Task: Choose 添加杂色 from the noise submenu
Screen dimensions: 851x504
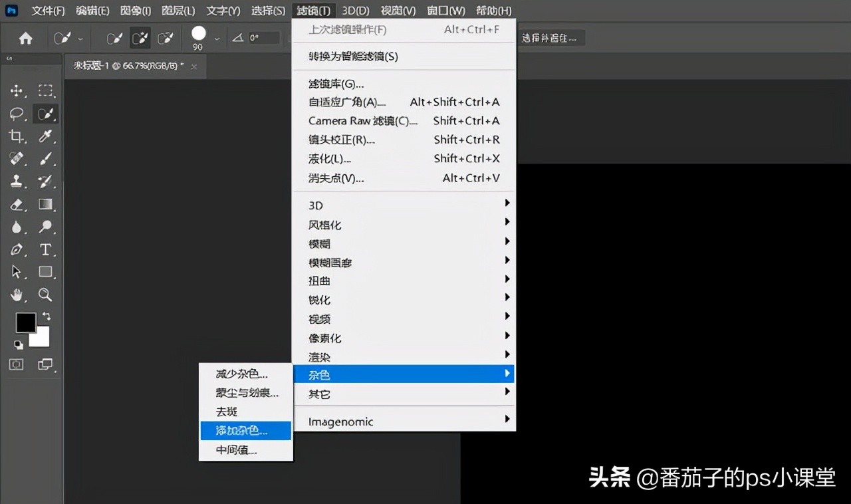Action: point(242,430)
